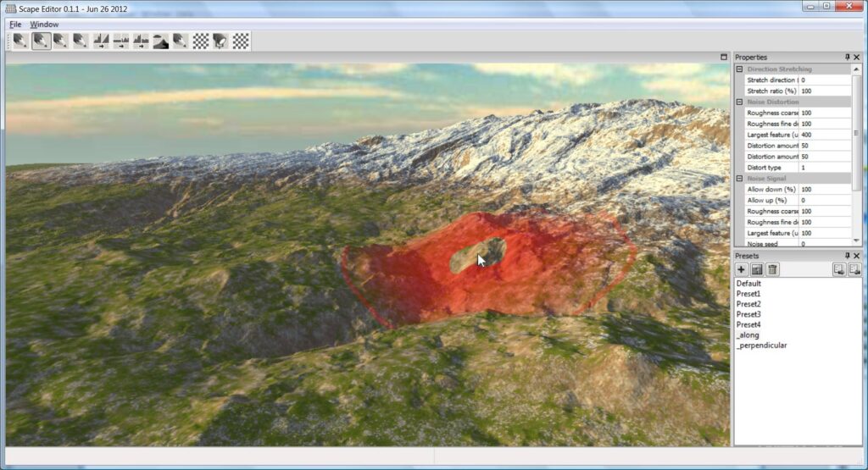Add a new preset with plus icon
Screen dimensions: 868x470
point(742,269)
